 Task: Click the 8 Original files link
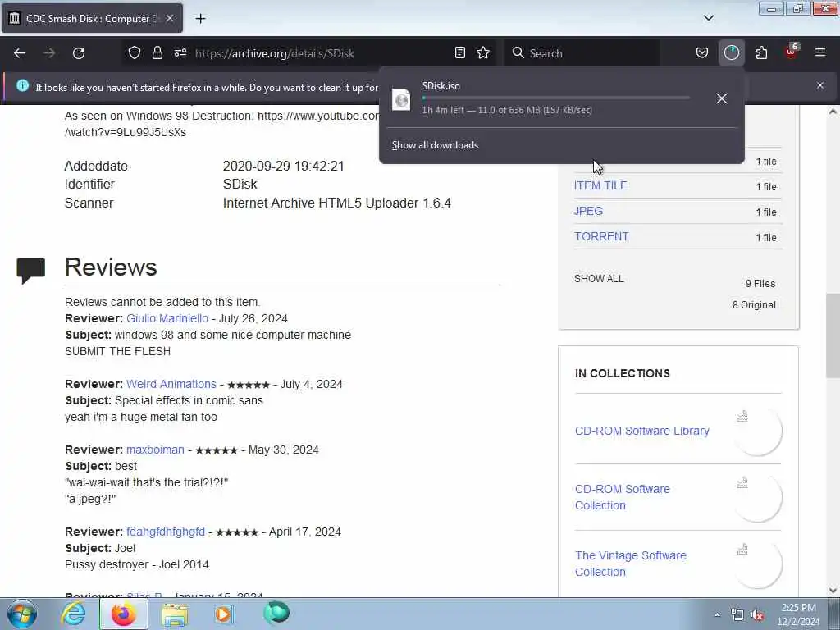pos(754,305)
